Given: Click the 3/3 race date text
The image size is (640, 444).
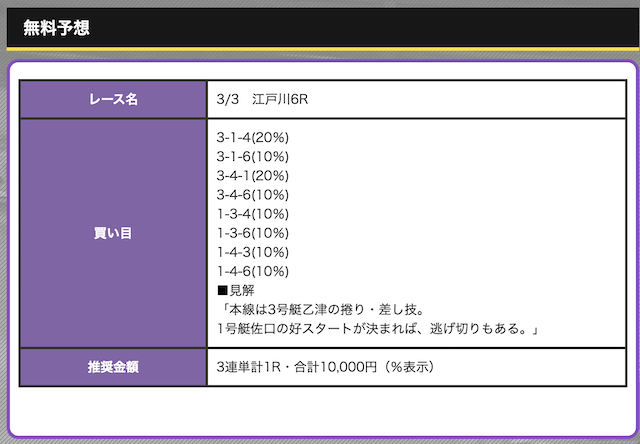Looking at the screenshot, I should [227, 100].
